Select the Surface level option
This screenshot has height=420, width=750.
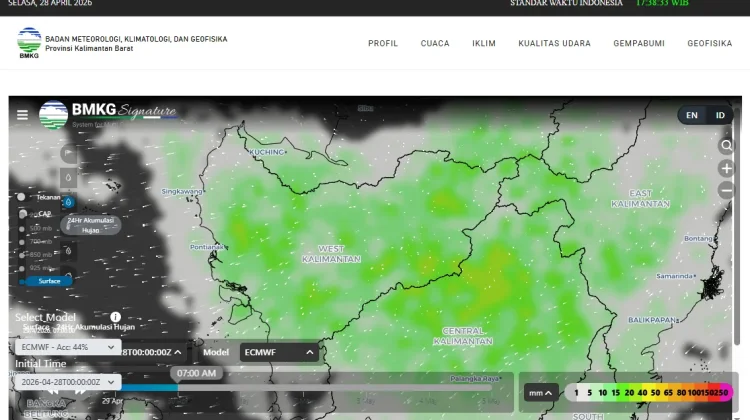coord(49,281)
